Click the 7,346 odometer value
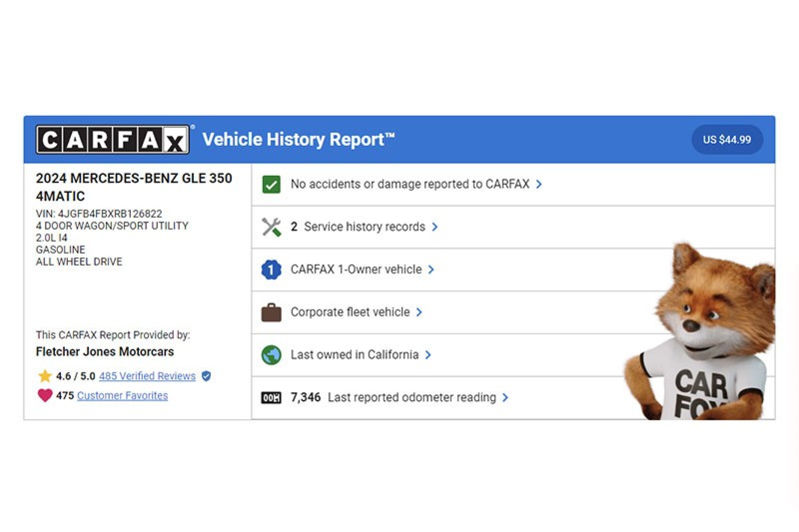Viewport: 799px width, 532px height. tap(306, 398)
